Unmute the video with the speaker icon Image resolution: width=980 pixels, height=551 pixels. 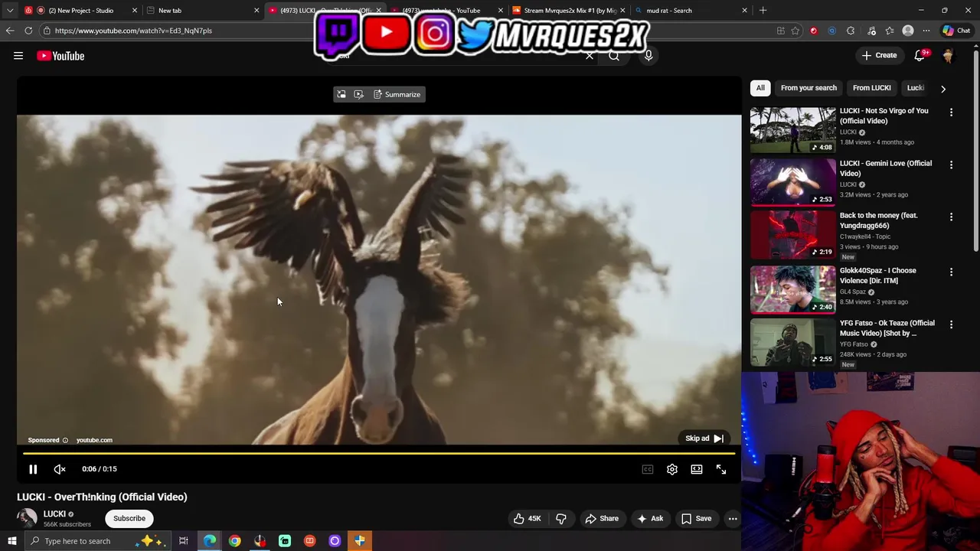pyautogui.click(x=60, y=469)
